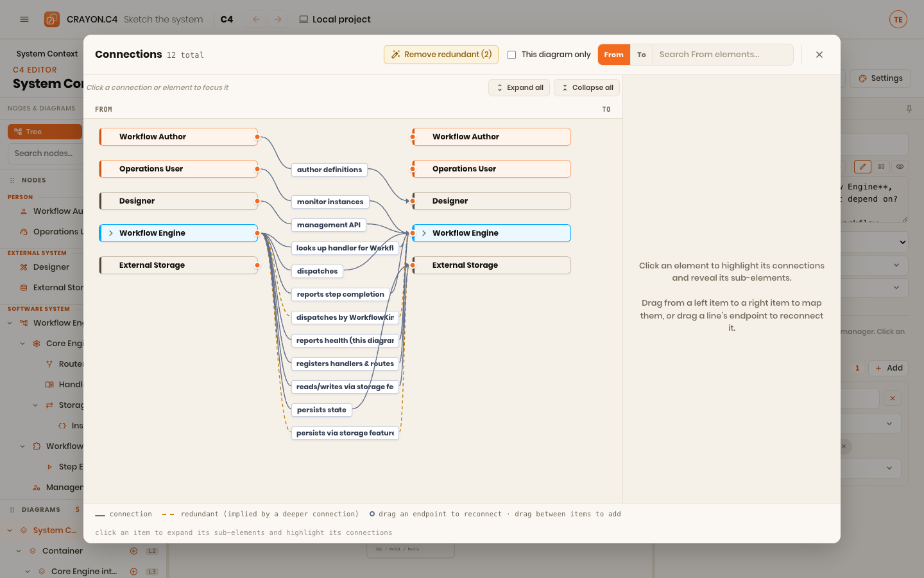Collapse the Container diagram node
924x578 pixels.
coord(19,551)
